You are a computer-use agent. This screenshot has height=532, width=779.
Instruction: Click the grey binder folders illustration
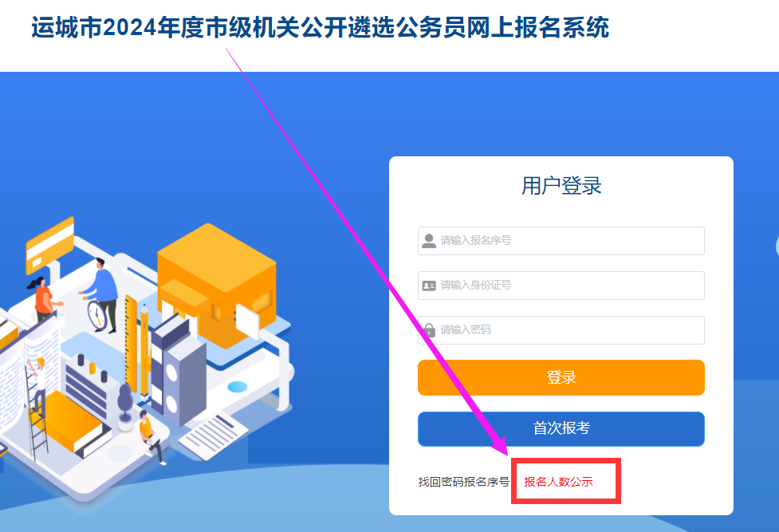pos(177,372)
